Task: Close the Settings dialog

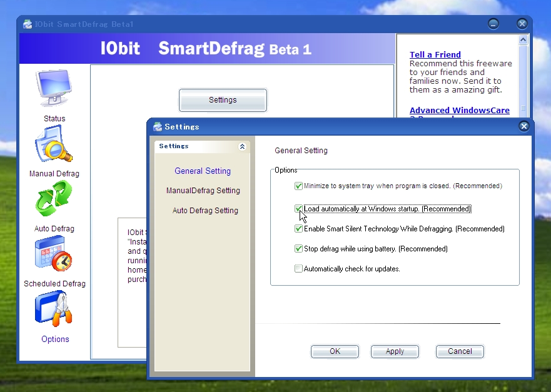Action: (523, 126)
